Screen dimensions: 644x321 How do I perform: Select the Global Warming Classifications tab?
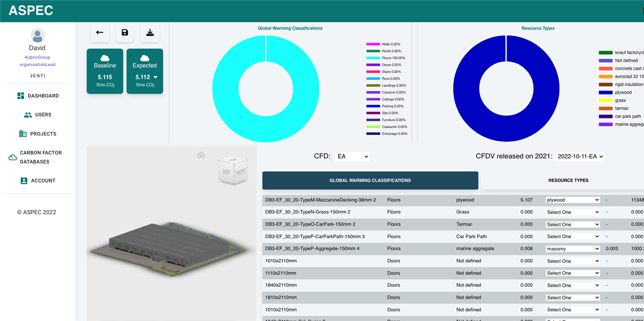[370, 180]
